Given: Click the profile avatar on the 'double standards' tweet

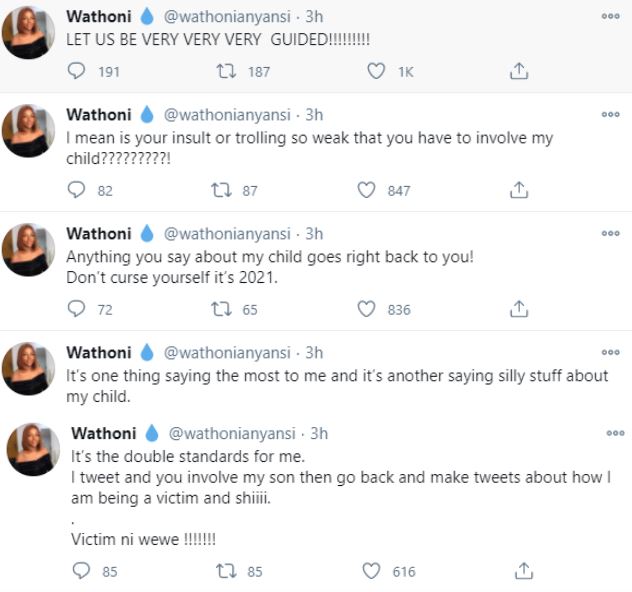Looking at the screenshot, I should point(34,451).
